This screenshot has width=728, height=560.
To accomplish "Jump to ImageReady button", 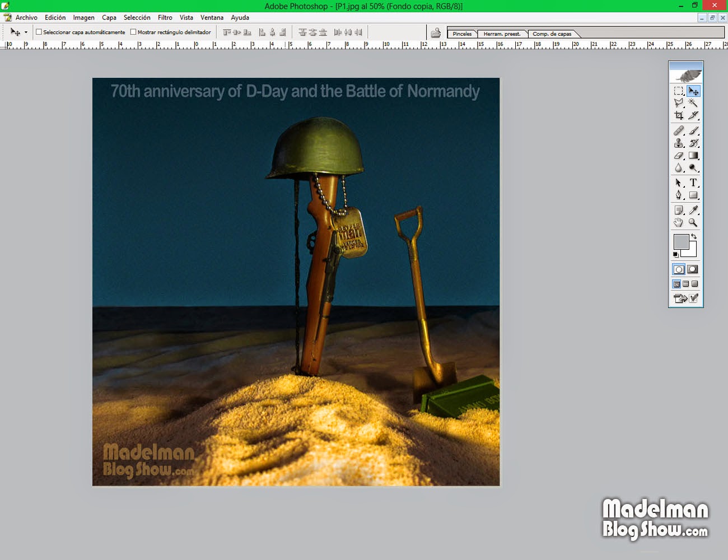I will point(680,298).
